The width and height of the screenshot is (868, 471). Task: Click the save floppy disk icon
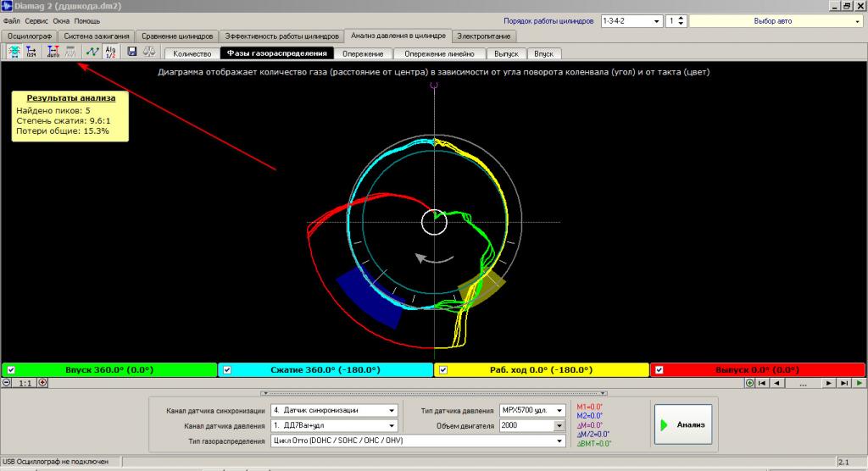[131, 52]
